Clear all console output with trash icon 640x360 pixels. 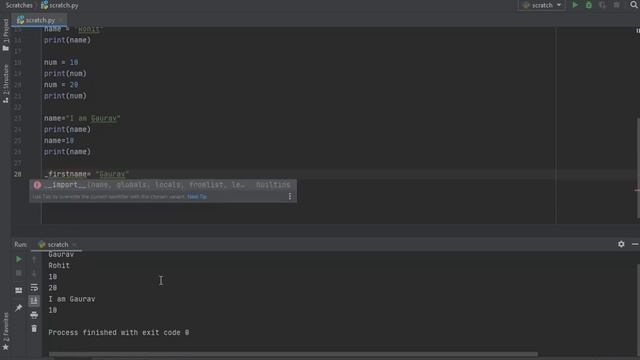pos(34,329)
